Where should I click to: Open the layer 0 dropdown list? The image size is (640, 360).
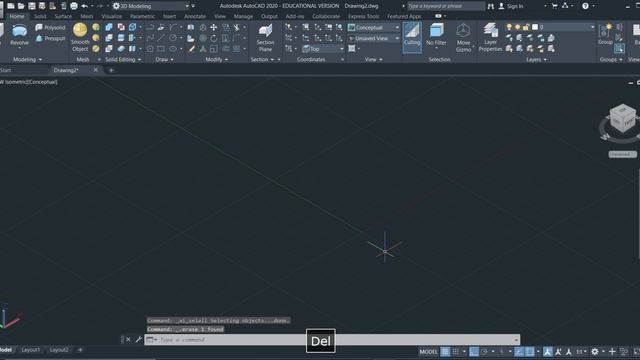[x=592, y=27]
